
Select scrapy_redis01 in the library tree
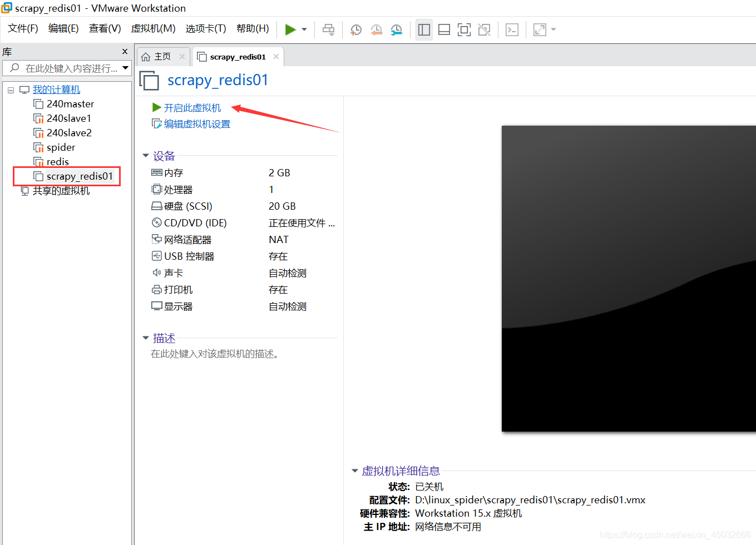[x=79, y=176]
